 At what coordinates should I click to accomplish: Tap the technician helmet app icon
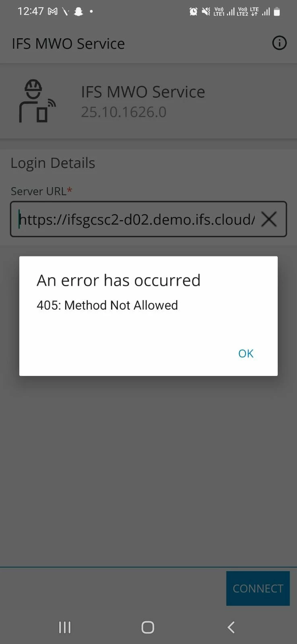pyautogui.click(x=36, y=101)
